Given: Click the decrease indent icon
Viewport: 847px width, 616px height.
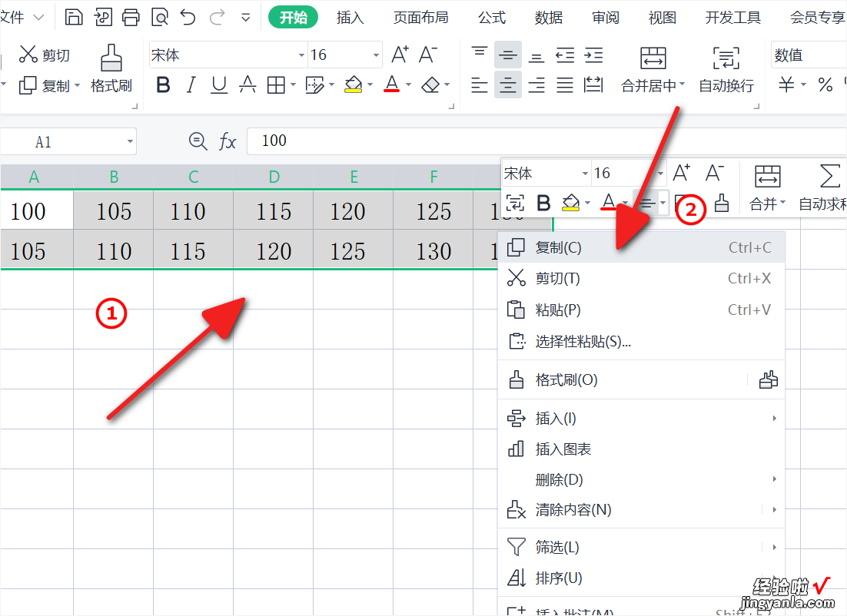Looking at the screenshot, I should tap(565, 55).
